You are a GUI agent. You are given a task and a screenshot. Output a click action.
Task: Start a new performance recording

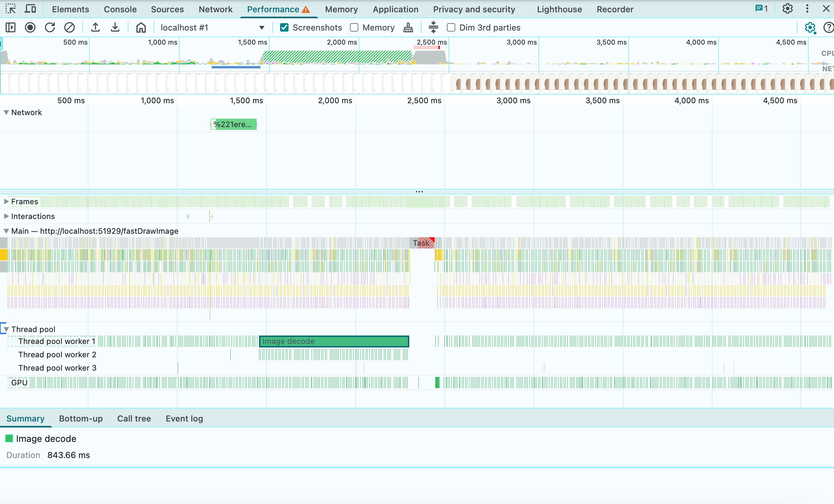[x=30, y=27]
